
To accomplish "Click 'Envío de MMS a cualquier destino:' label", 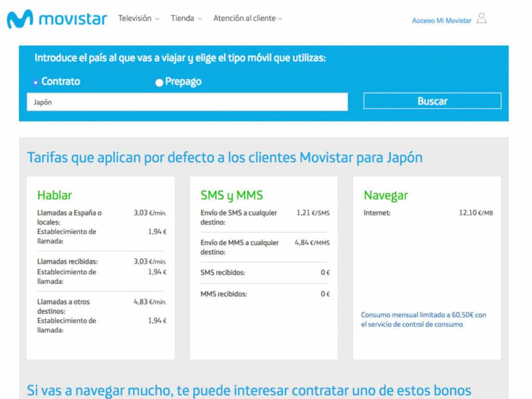I will coord(240,247).
